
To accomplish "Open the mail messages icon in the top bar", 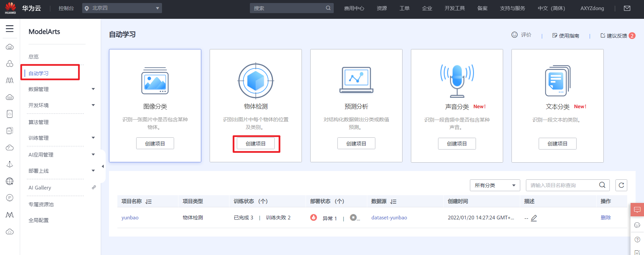I will tap(627, 8).
